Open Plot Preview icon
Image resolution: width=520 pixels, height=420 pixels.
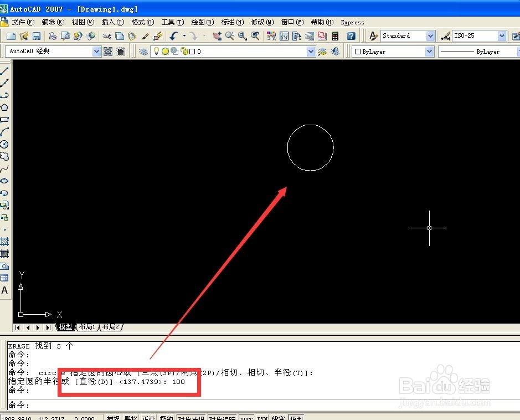pos(65,36)
